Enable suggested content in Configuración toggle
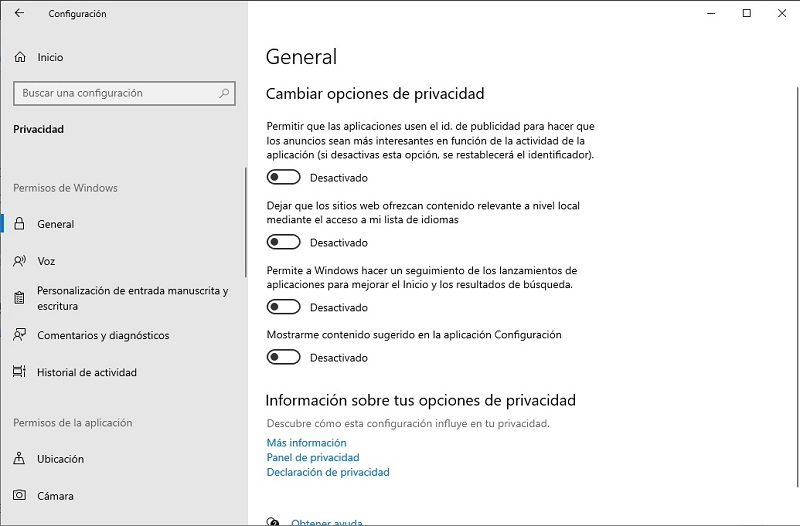This screenshot has width=800, height=526. pos(284,357)
